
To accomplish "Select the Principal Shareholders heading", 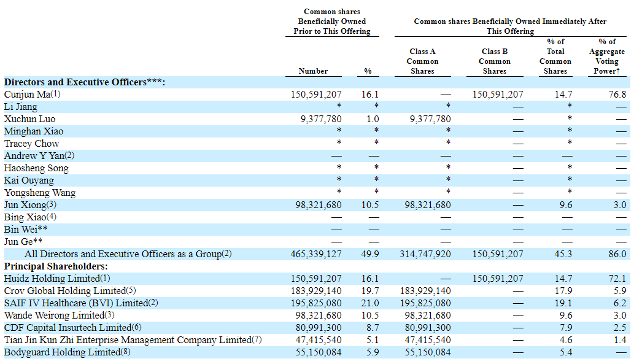I will [56, 266].
